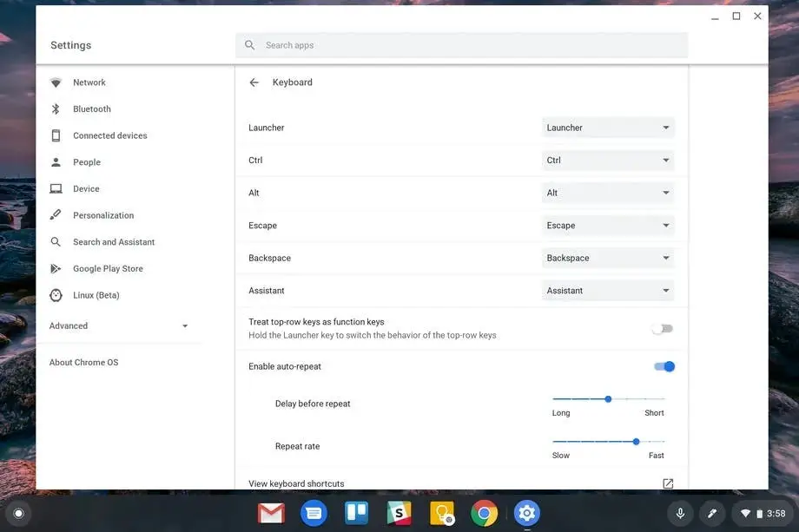Open Messages app from the shelf
Viewport: 799px width, 532px height.
pos(314,513)
